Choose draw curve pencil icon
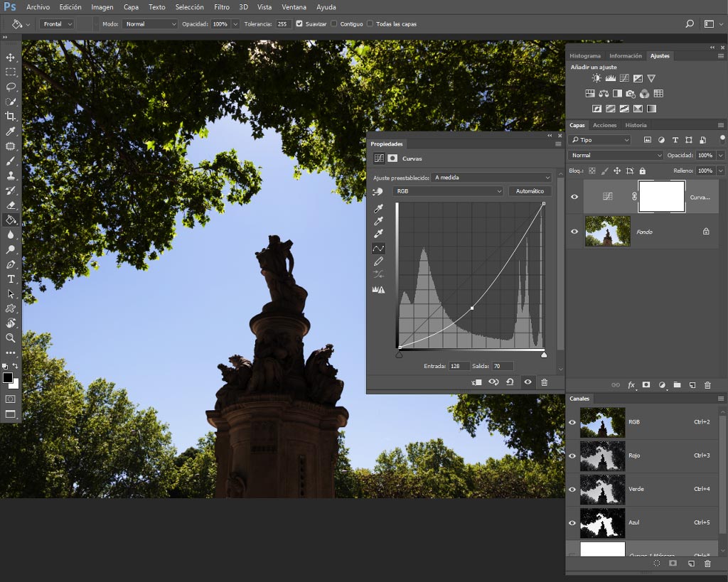 coord(378,262)
